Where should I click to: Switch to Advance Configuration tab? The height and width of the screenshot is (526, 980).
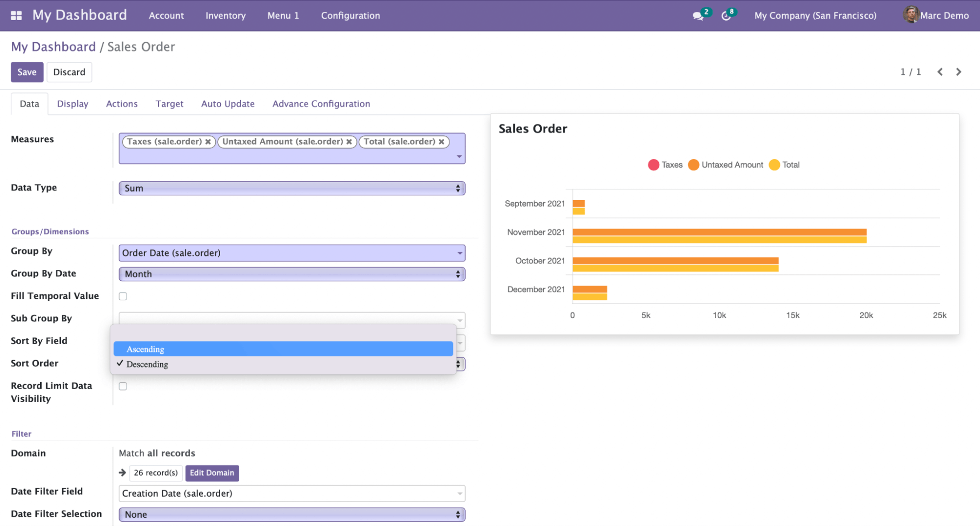pos(321,104)
